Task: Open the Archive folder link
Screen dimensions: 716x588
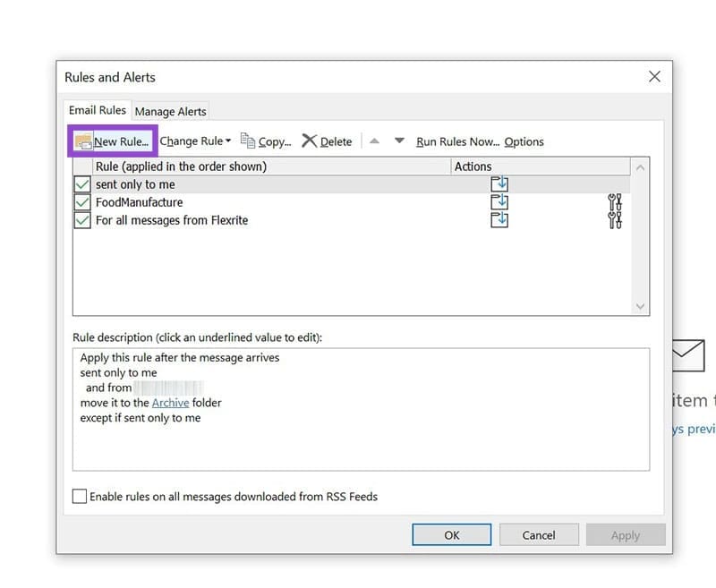Action: pos(170,403)
